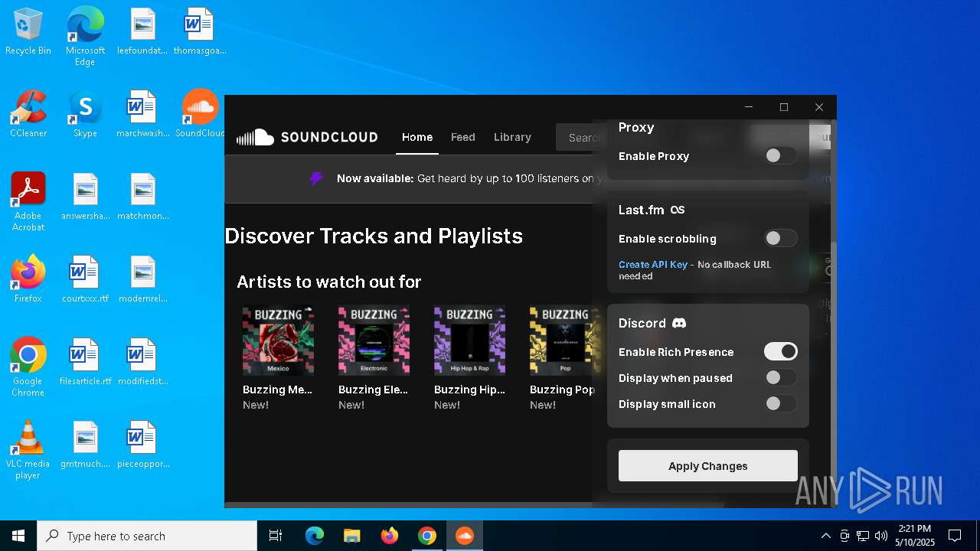The height and width of the screenshot is (551, 980).
Task: Select the answersha... image file on desktop
Action: (85, 197)
